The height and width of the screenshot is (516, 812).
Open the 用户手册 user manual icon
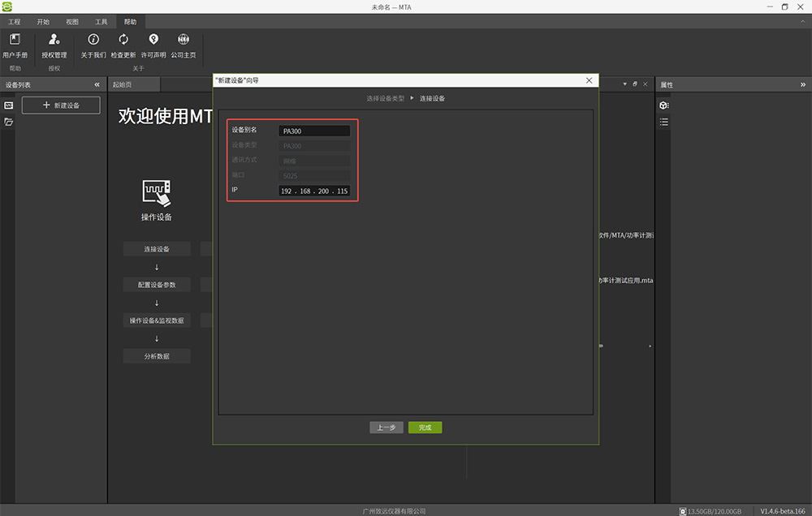click(15, 40)
